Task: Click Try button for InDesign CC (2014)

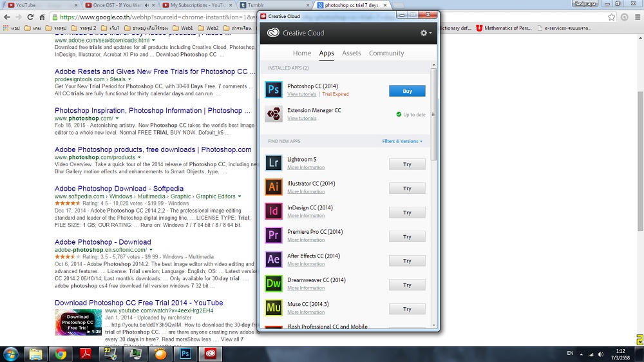Action: pyautogui.click(x=407, y=213)
